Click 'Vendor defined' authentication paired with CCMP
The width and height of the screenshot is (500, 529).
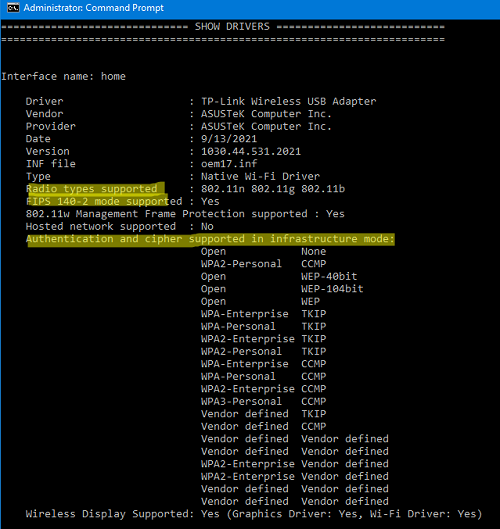[x=245, y=426]
